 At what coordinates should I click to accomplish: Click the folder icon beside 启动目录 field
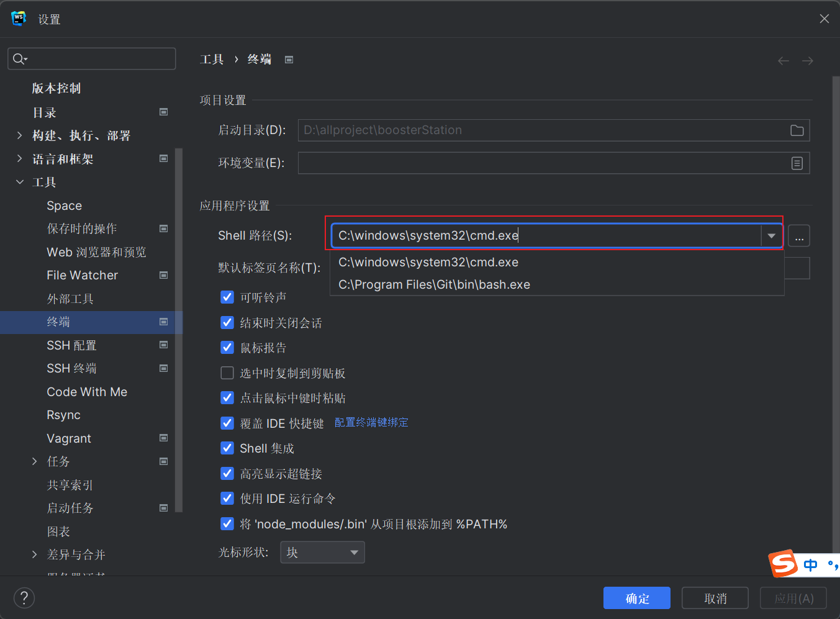coord(797,130)
